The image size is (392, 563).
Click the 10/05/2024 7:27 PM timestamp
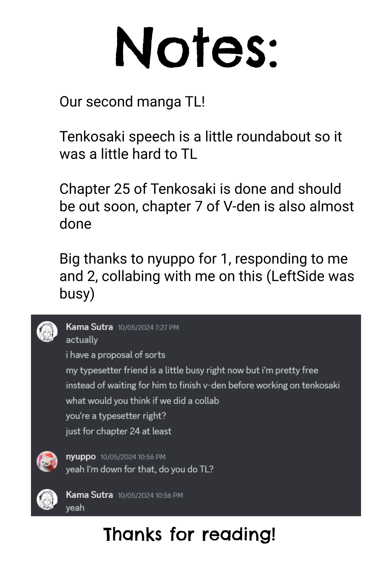[x=148, y=328]
